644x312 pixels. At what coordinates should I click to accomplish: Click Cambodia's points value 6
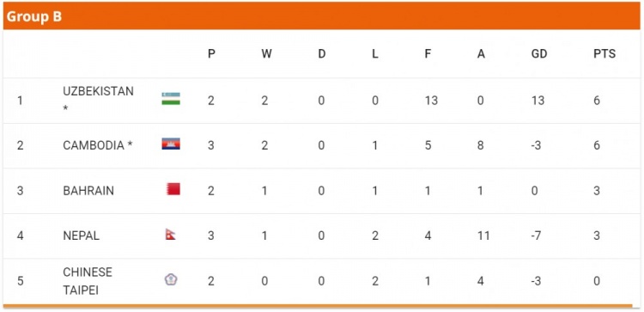(597, 145)
